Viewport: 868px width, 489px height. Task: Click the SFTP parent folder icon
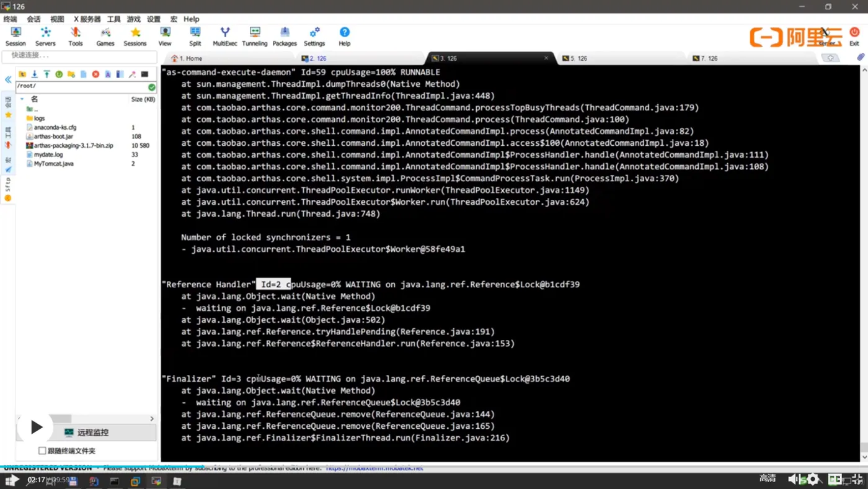(x=22, y=74)
